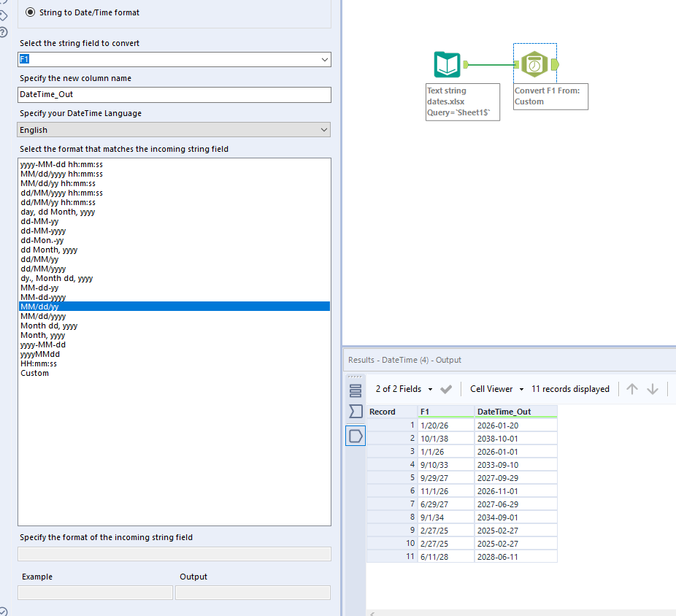This screenshot has width=676, height=616.
Task: Click the DateTime_Out new column name field
Action: [174, 95]
